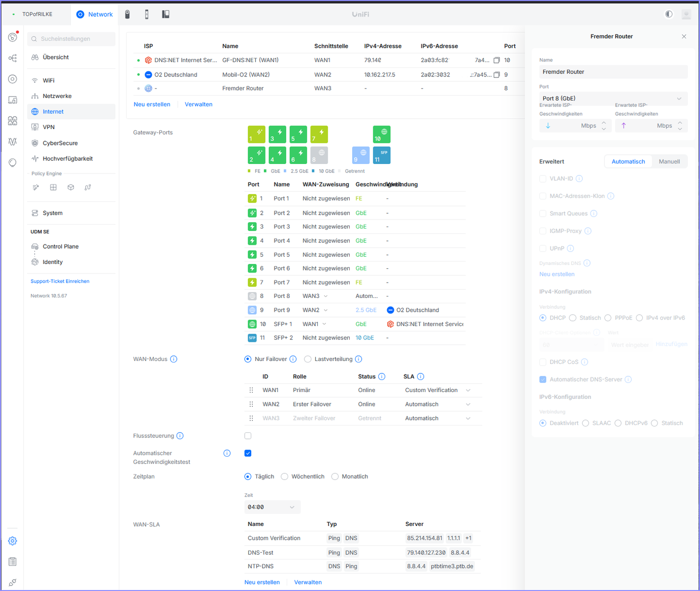Image resolution: width=700 pixels, height=591 pixels.
Task: Open SLA dropdown for WAN2 row
Action: (468, 404)
